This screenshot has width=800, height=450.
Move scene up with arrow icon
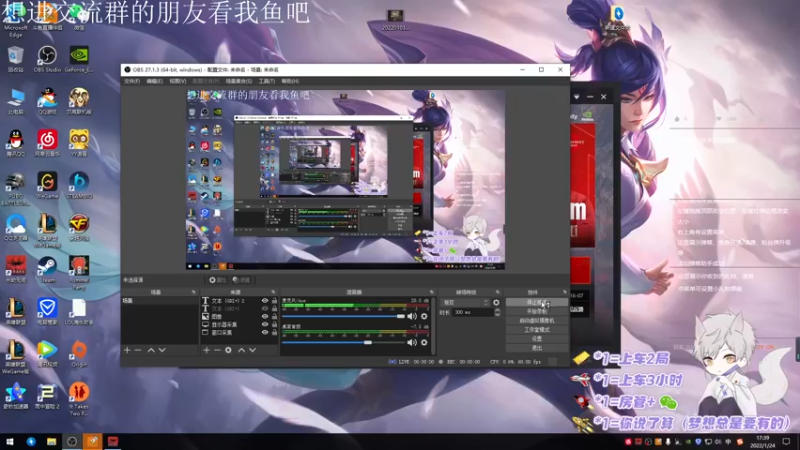[x=151, y=350]
